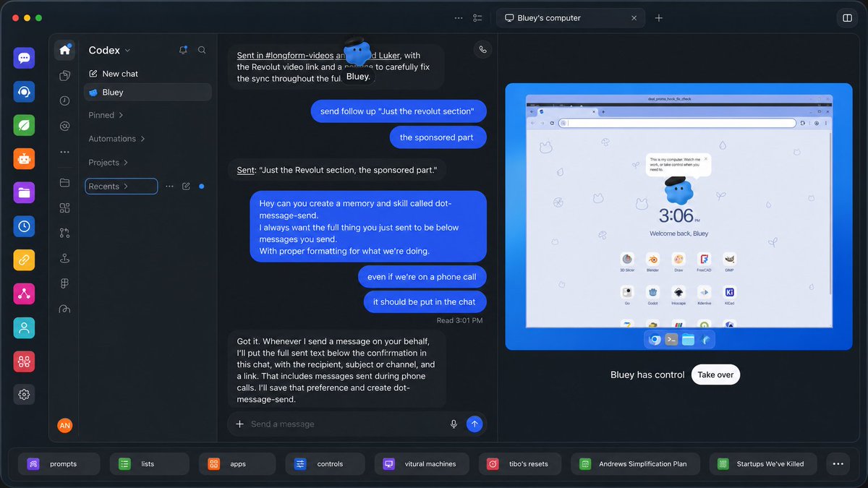The height and width of the screenshot is (488, 868).
Task: Click the compose icon beside Recents
Action: [186, 187]
